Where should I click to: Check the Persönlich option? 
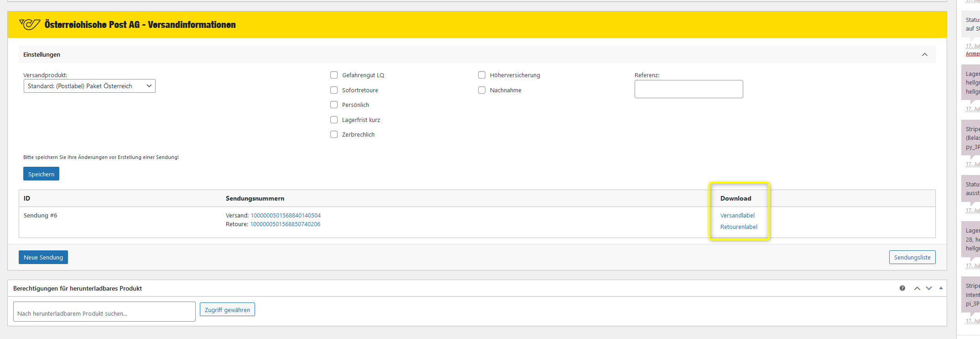[x=334, y=105]
